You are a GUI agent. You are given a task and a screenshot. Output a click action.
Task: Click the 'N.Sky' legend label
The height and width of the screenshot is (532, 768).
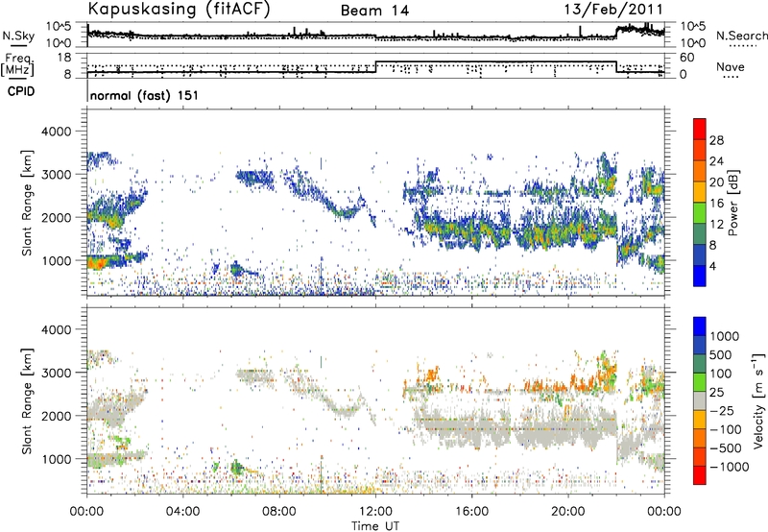(18, 36)
